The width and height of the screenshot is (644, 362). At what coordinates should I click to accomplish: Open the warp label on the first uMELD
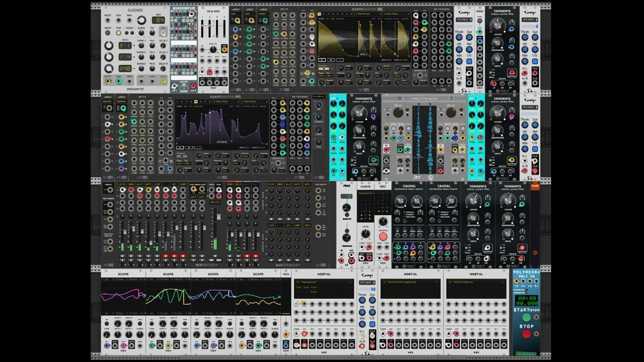click(236, 14)
